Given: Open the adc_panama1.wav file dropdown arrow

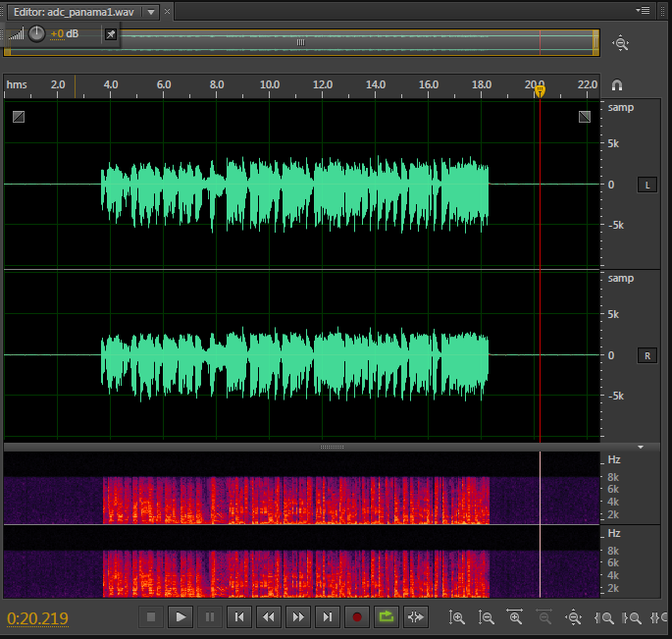Looking at the screenshot, I should [150, 12].
